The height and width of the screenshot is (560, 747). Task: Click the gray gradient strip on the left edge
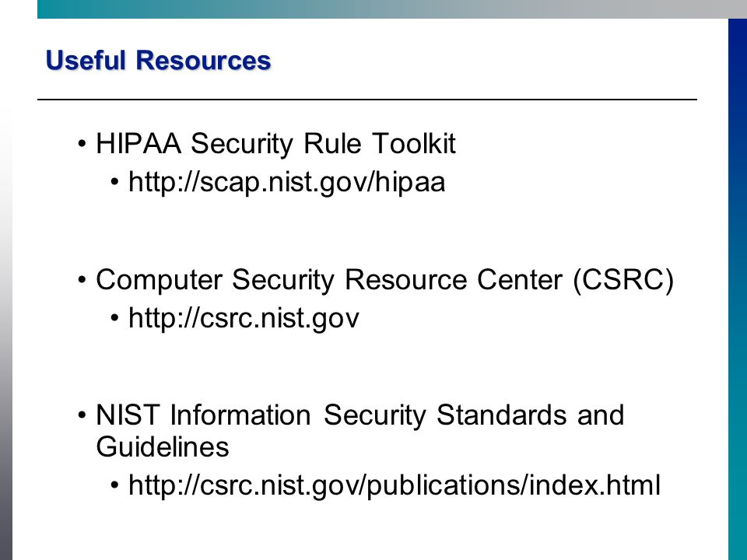click(x=6, y=334)
